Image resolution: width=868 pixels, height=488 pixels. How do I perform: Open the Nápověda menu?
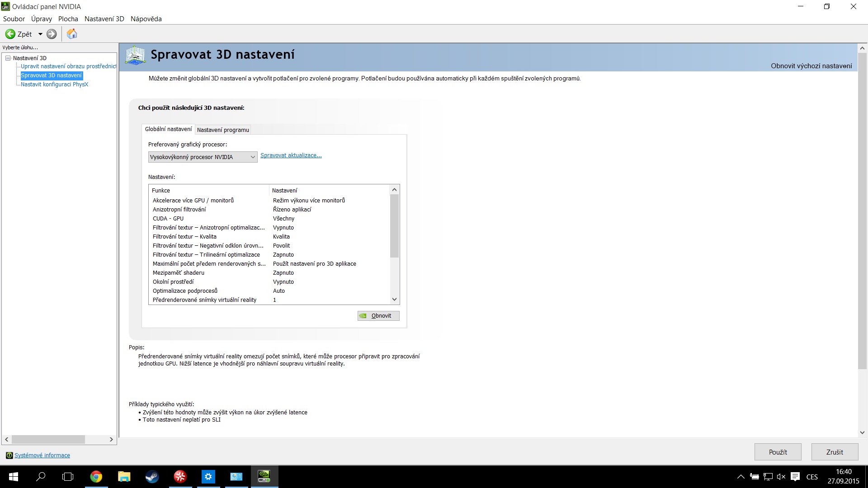click(146, 19)
